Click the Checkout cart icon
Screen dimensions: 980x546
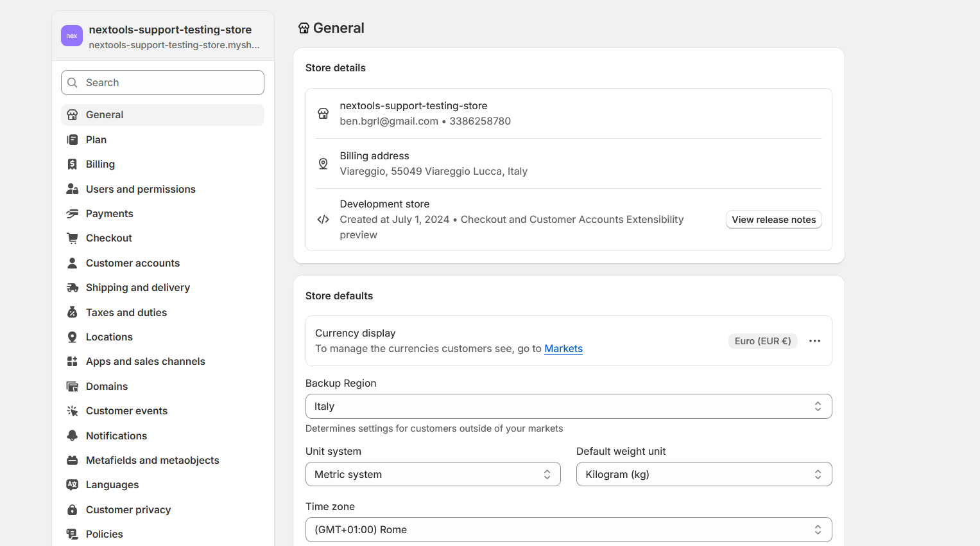72,238
